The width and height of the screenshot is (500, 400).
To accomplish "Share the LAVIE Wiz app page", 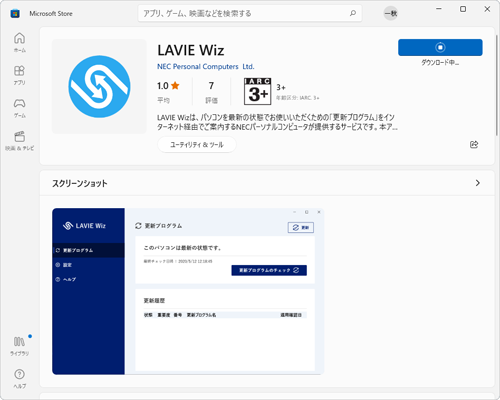I will pyautogui.click(x=474, y=144).
